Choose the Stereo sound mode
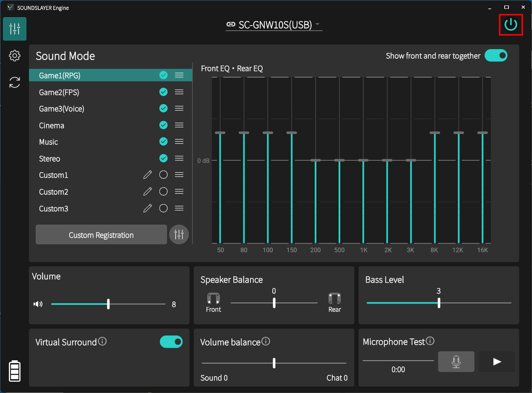The width and height of the screenshot is (532, 393). coord(50,159)
